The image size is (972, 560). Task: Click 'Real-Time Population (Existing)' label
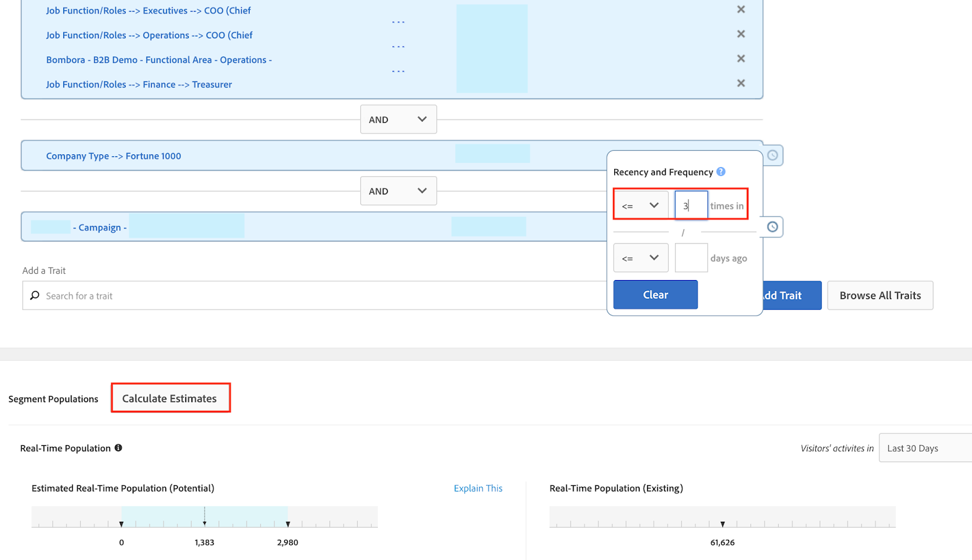click(x=617, y=488)
